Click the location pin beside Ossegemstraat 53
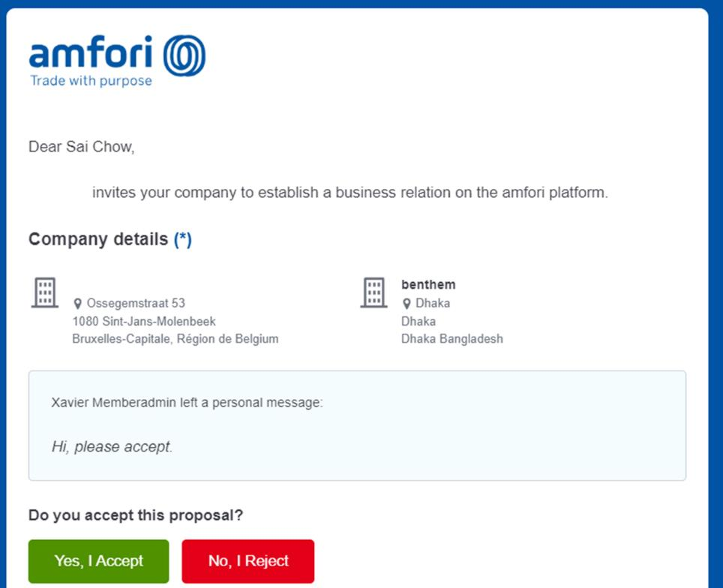 click(x=77, y=304)
